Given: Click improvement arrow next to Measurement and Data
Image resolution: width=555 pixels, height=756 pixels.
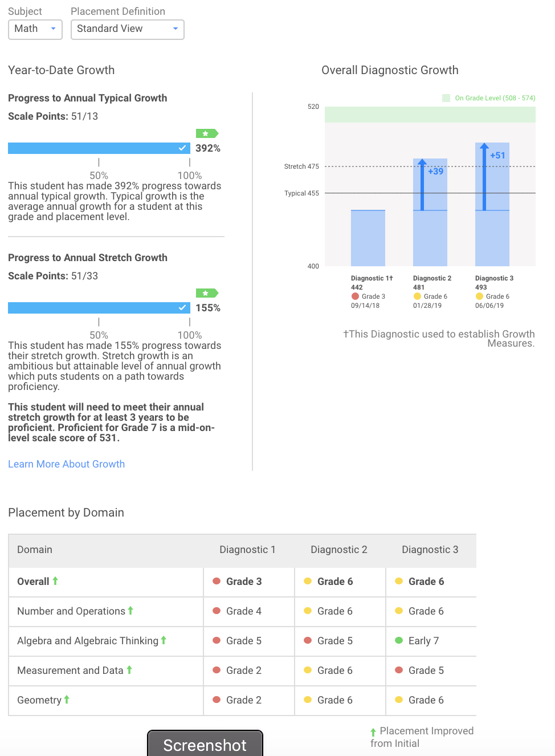Looking at the screenshot, I should [129, 670].
